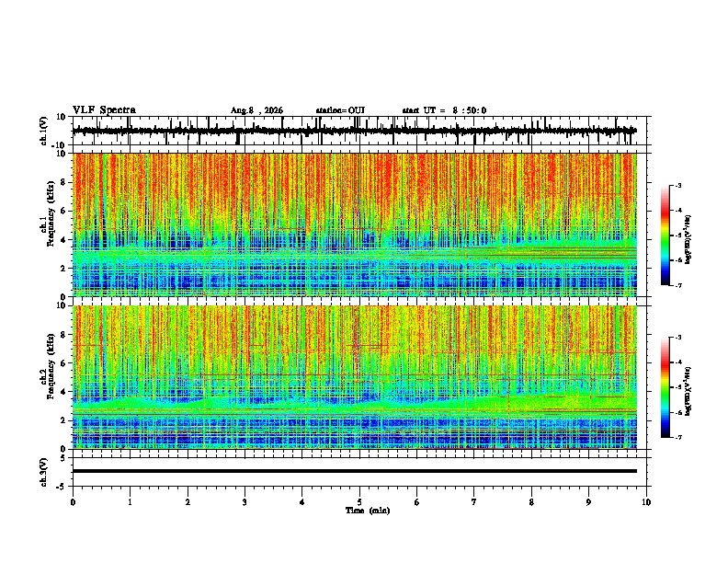Click the "ch.1(V)" waveform axis label
This screenshot has height=563, width=728.
coord(44,131)
